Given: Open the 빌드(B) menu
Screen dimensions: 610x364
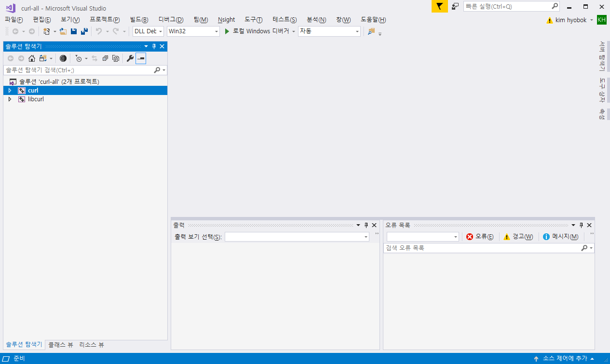Looking at the screenshot, I should pos(139,19).
